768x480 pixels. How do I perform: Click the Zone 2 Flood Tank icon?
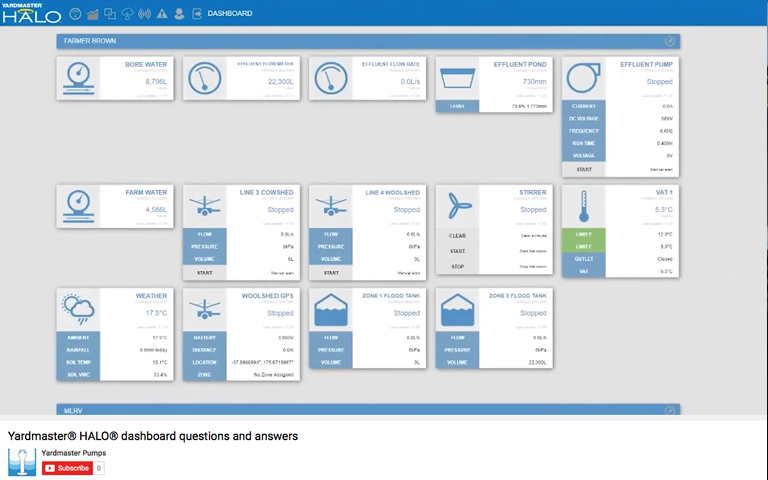(457, 310)
